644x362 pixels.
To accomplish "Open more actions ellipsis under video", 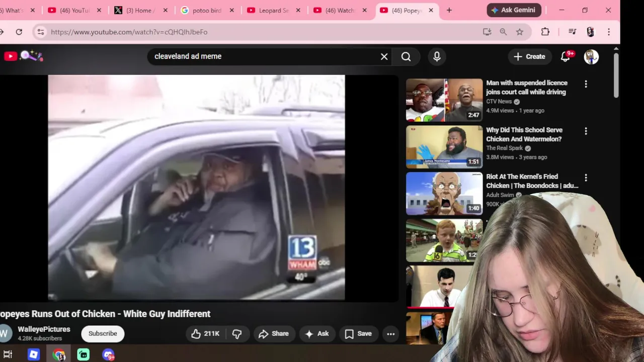I will pyautogui.click(x=390, y=333).
